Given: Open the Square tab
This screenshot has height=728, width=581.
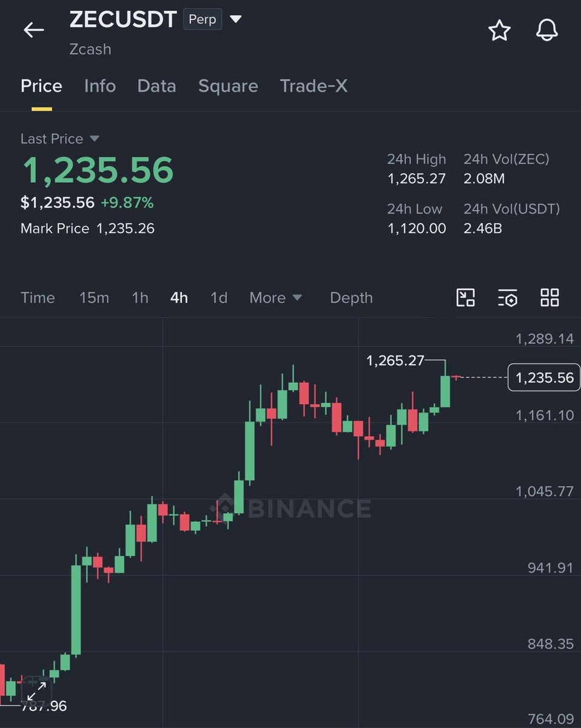Looking at the screenshot, I should pos(228,86).
